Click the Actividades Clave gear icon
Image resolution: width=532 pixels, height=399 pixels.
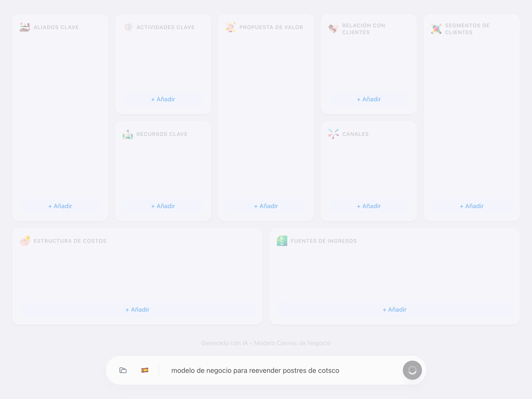129,27
